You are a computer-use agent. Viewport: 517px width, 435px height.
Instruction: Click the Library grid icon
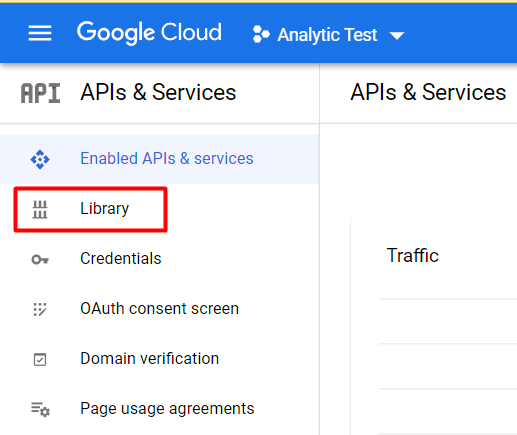pos(40,209)
